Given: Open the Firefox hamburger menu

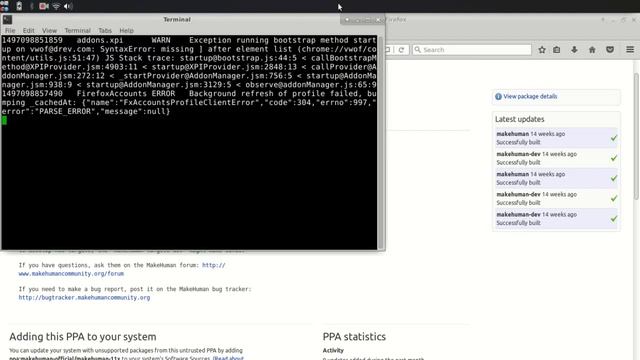Looking at the screenshot, I should [x=630, y=50].
